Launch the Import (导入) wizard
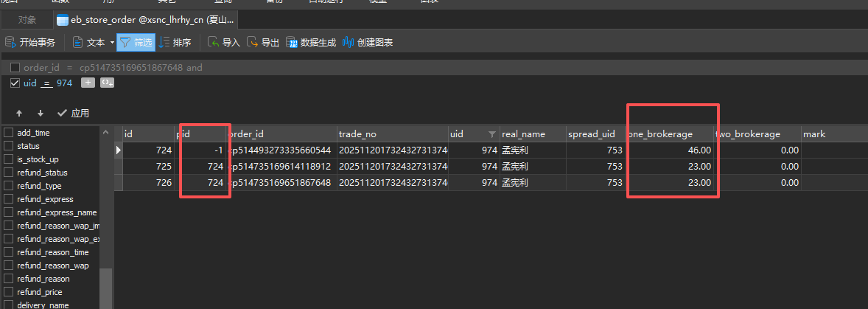 (x=224, y=42)
